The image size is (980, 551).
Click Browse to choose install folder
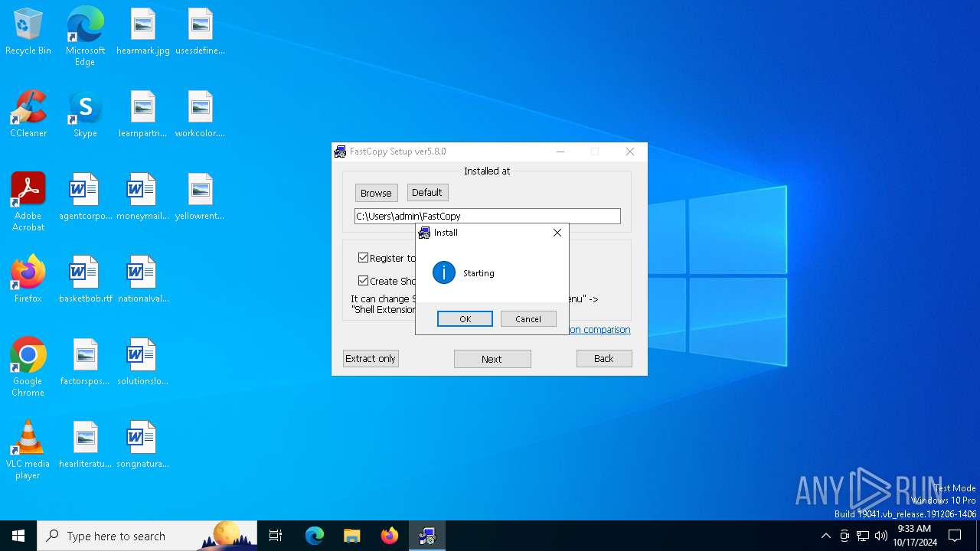click(x=376, y=193)
